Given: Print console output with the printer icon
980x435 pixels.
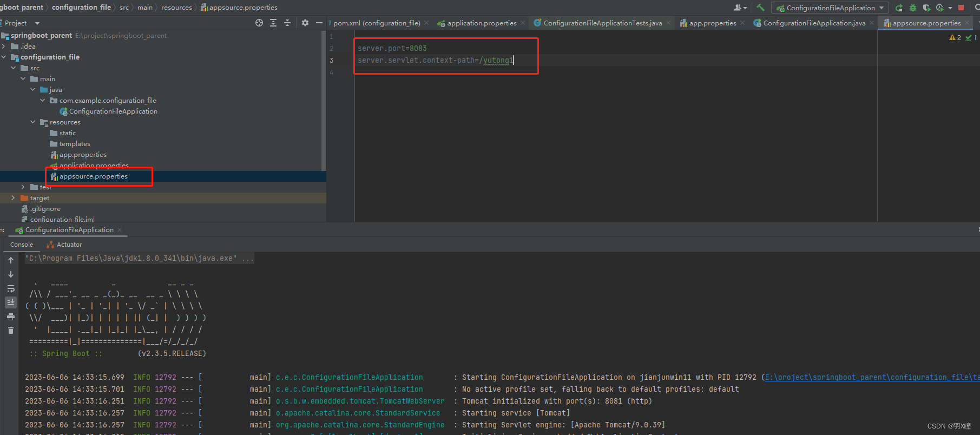Looking at the screenshot, I should tap(11, 317).
